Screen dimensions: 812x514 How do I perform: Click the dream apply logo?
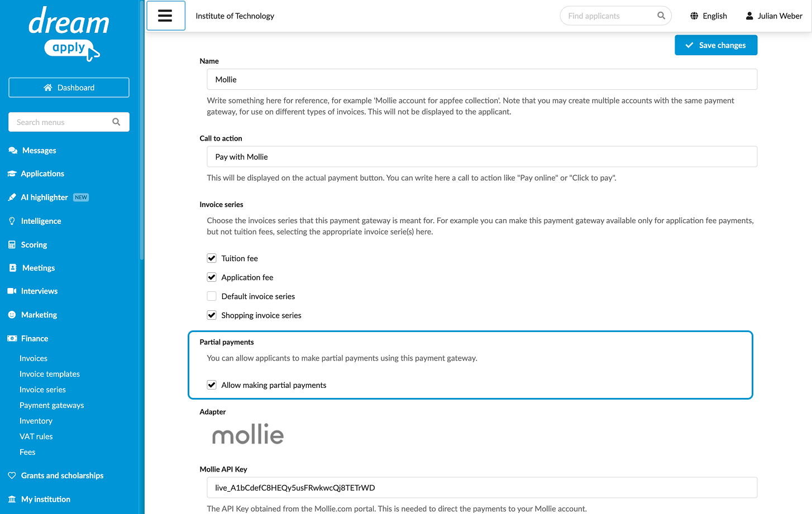[x=69, y=33]
